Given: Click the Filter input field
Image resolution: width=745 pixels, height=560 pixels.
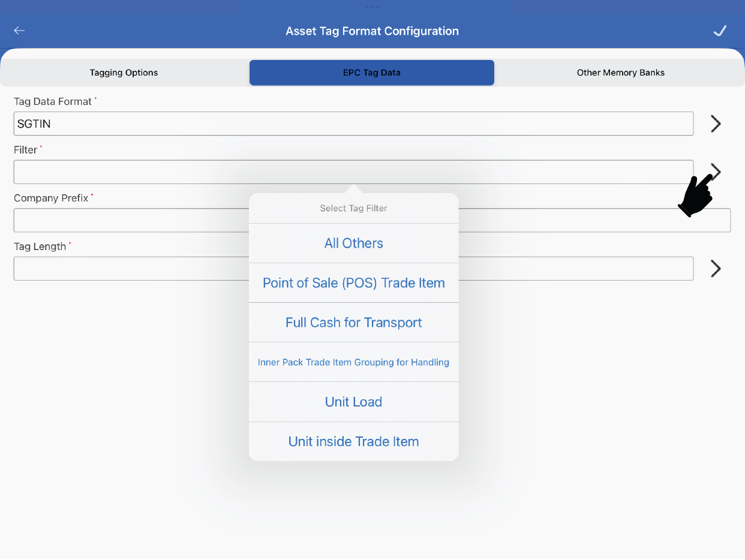Looking at the screenshot, I should pos(353,172).
